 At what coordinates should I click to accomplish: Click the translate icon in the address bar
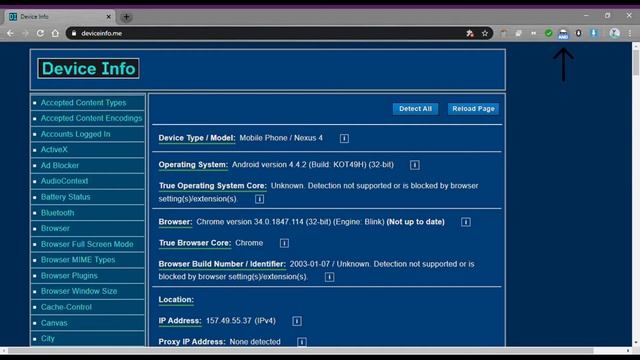pyautogui.click(x=470, y=33)
